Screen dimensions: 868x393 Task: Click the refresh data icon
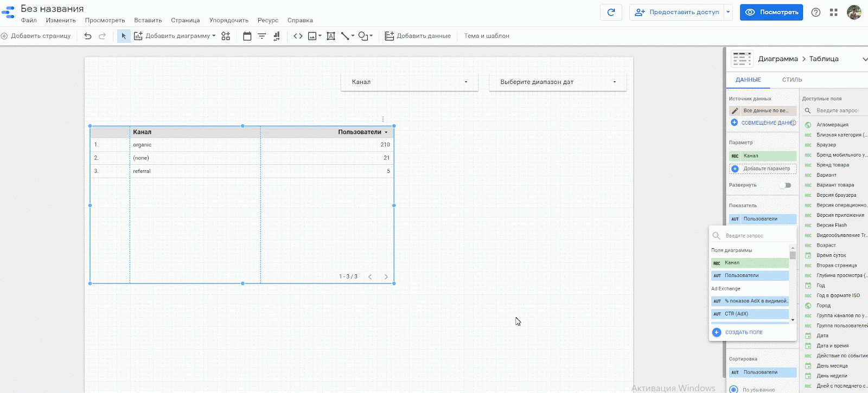pos(611,12)
